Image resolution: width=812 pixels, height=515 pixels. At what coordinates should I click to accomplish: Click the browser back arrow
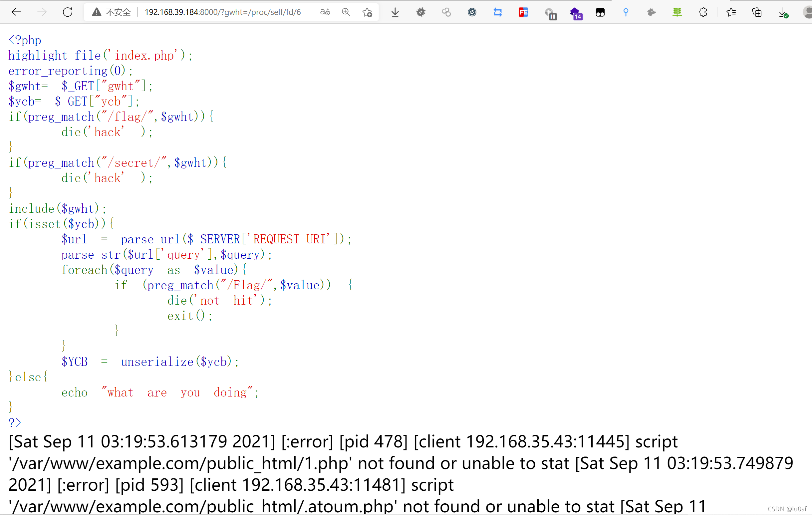point(16,12)
